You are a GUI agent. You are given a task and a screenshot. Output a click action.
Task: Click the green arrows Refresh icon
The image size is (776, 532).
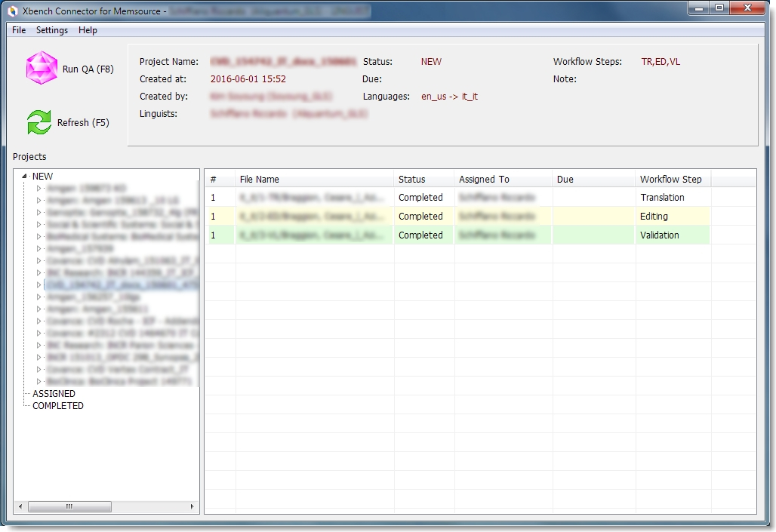click(39, 122)
